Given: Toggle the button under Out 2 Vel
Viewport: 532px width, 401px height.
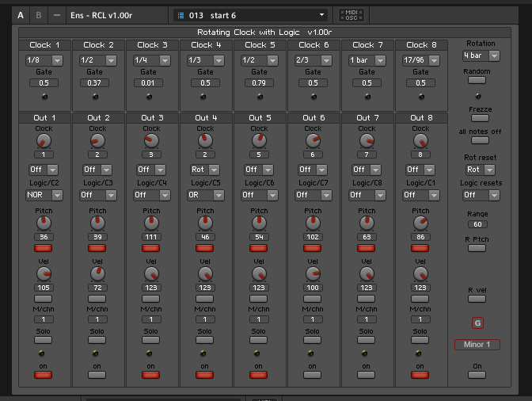Looking at the screenshot, I should pos(97,299).
